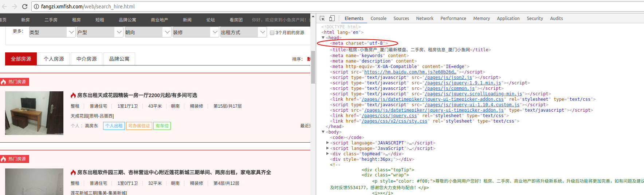Viewport: 644px width, 195px height.
Task: Click the browser forward arrow
Action: tap(15, 7)
